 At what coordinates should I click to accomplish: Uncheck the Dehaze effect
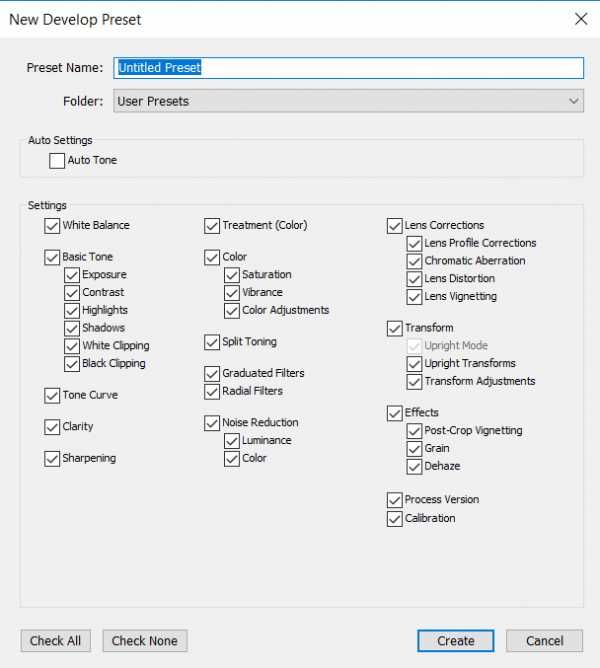[414, 466]
